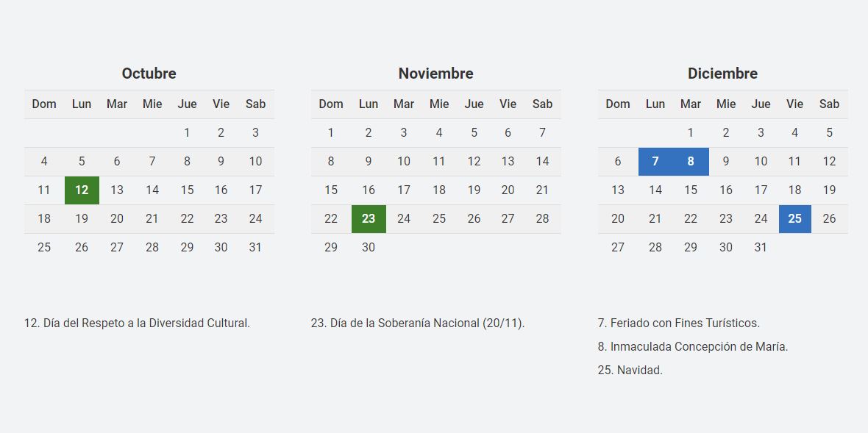Click the Navidad holiday entry
Image resolution: width=868 pixels, height=433 pixels.
coord(630,371)
